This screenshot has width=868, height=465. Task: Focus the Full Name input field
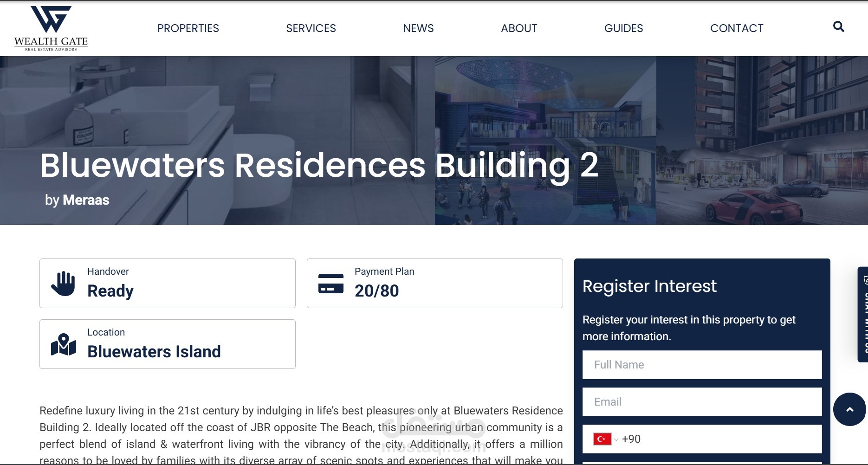[x=702, y=365]
